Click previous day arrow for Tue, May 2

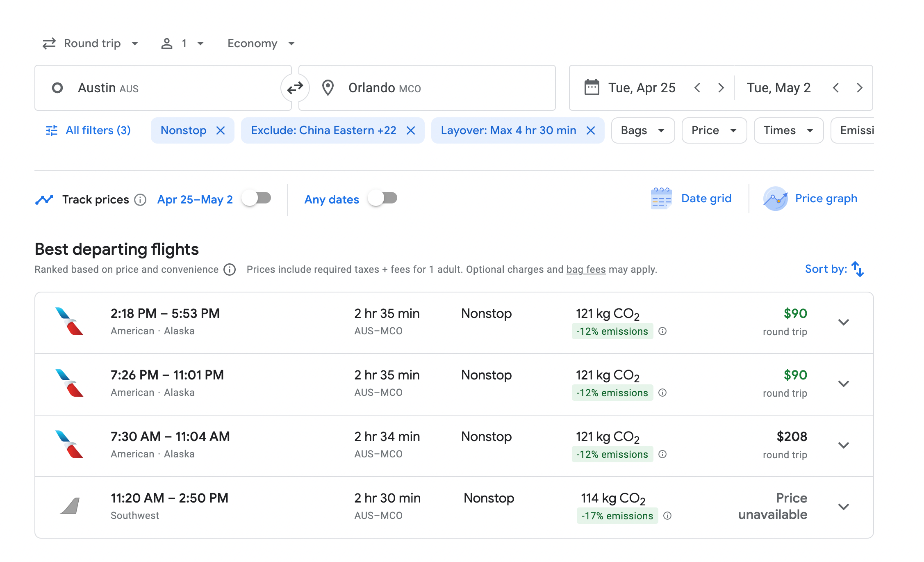pyautogui.click(x=836, y=88)
